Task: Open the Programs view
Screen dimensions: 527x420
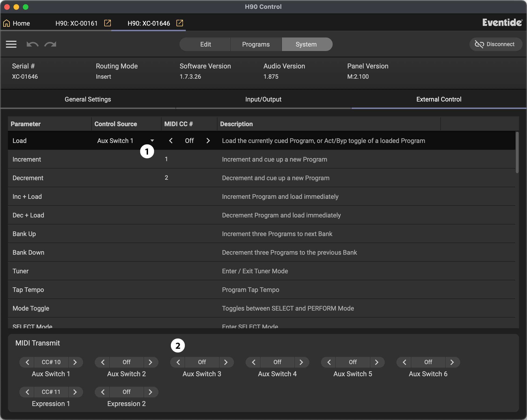Action: tap(256, 44)
